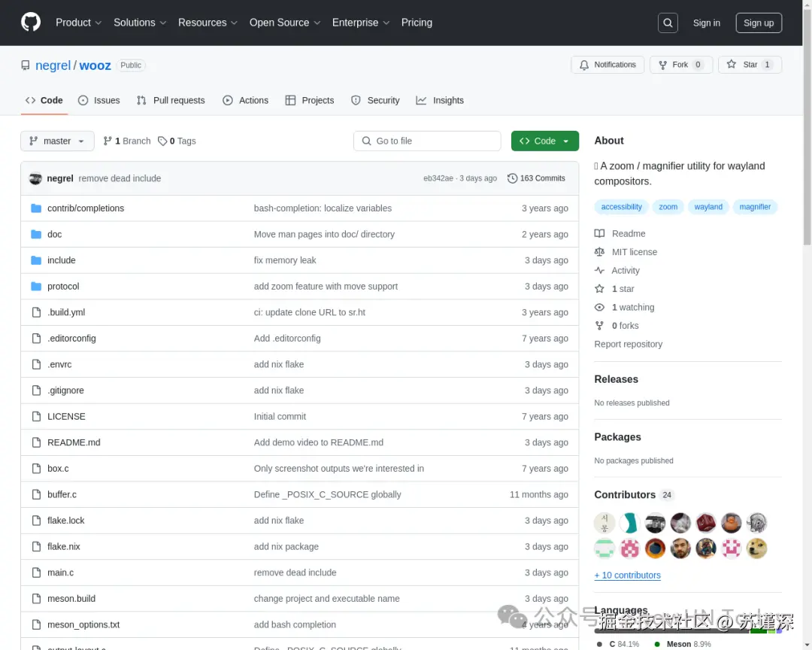Open the .editorconfig file

click(x=71, y=339)
